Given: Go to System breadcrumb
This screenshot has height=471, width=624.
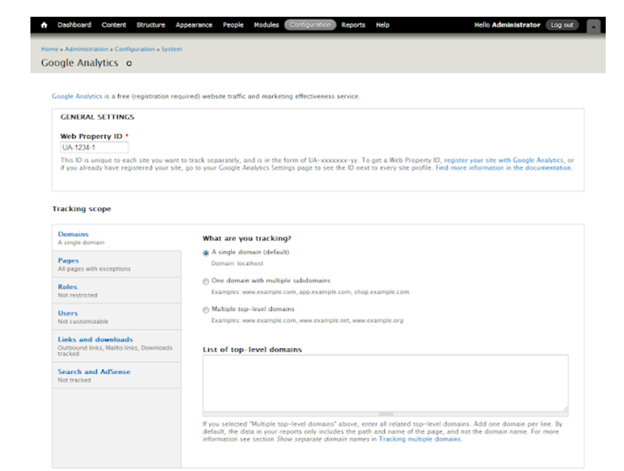Looking at the screenshot, I should click(172, 49).
